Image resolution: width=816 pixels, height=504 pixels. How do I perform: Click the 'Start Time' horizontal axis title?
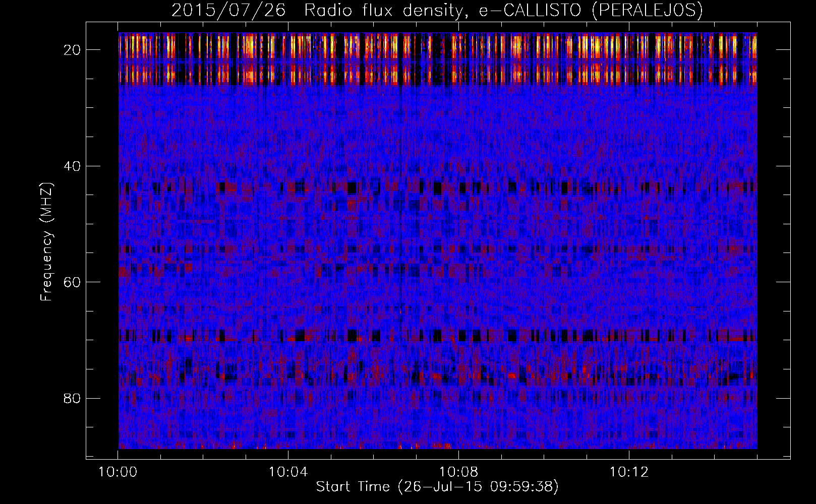[353, 487]
